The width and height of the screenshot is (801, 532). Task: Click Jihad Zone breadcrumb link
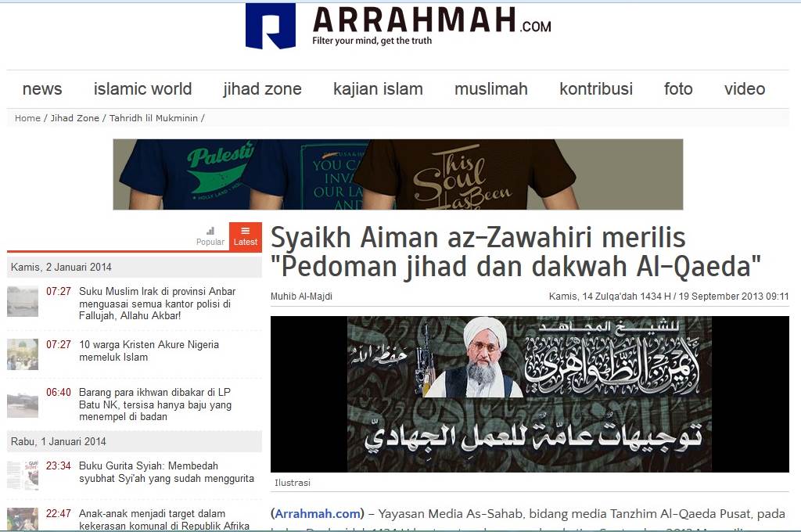click(74, 118)
